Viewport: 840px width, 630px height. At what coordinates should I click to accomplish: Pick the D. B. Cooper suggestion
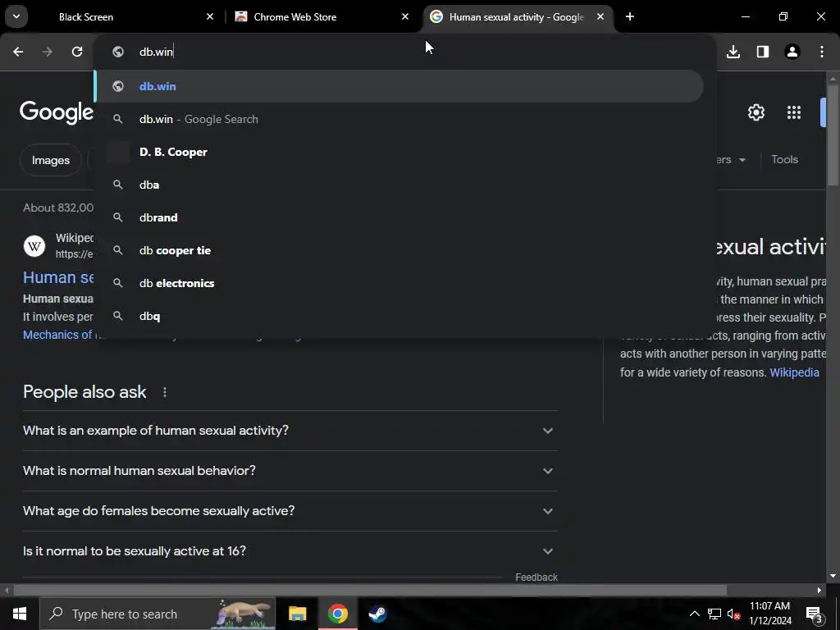(399, 152)
